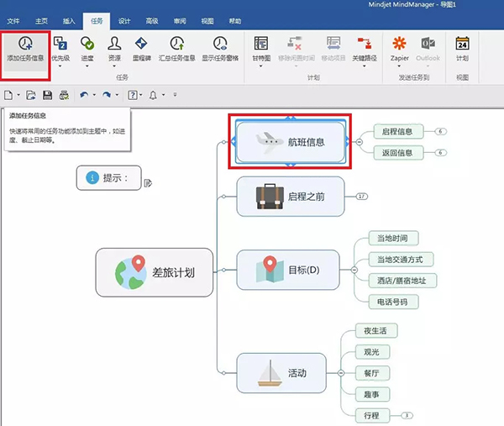Open the Progress (进度) dropdown arrow
This screenshot has width=504, height=426.
point(87,66)
